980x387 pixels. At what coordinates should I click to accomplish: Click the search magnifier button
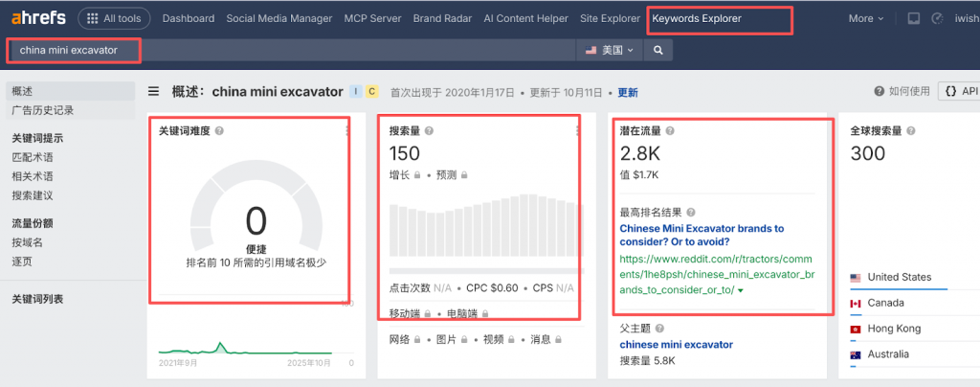pos(657,50)
